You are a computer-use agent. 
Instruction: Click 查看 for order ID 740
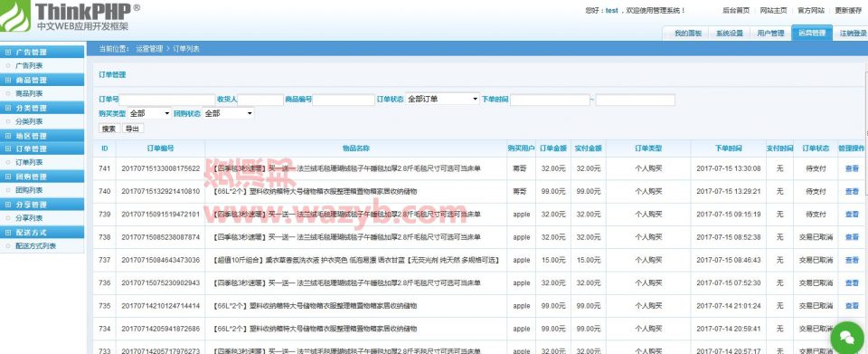pos(852,191)
